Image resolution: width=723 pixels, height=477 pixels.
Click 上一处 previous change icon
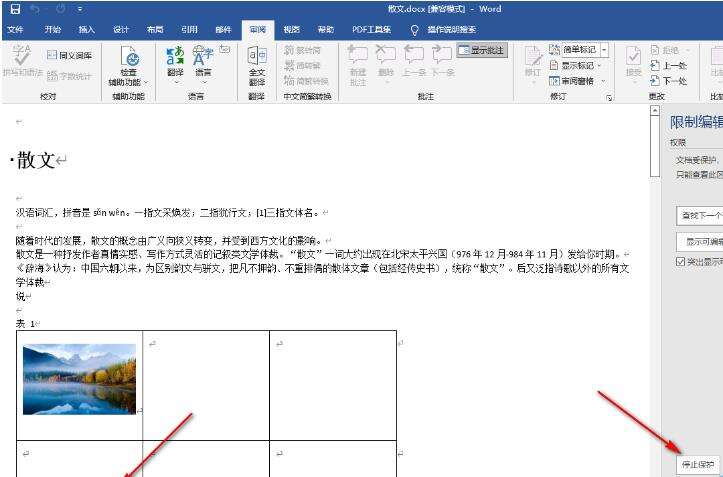[x=668, y=65]
